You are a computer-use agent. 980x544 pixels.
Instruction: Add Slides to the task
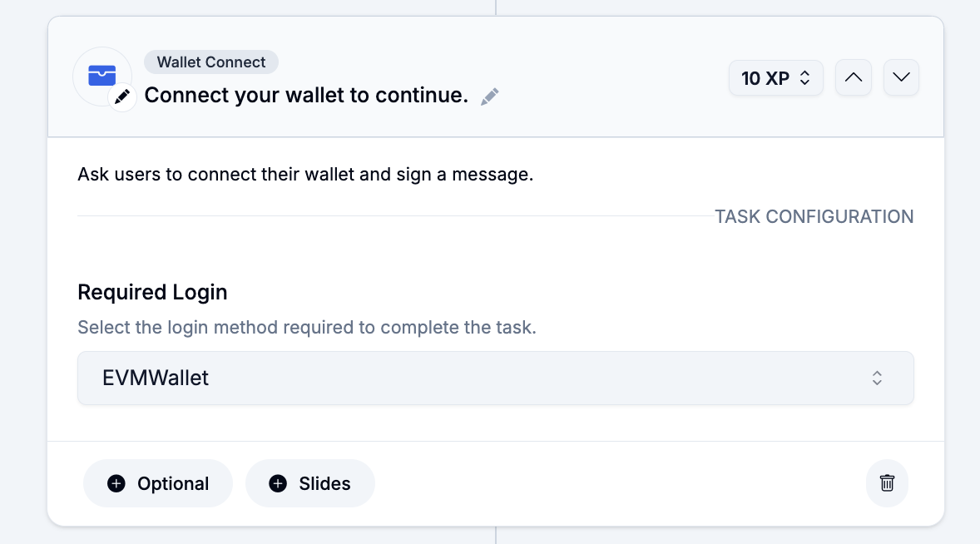(x=309, y=484)
